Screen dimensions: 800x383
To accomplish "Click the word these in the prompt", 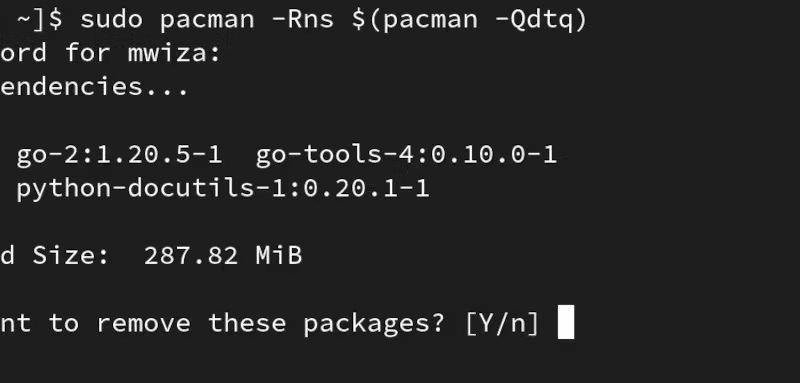I will tap(247, 323).
